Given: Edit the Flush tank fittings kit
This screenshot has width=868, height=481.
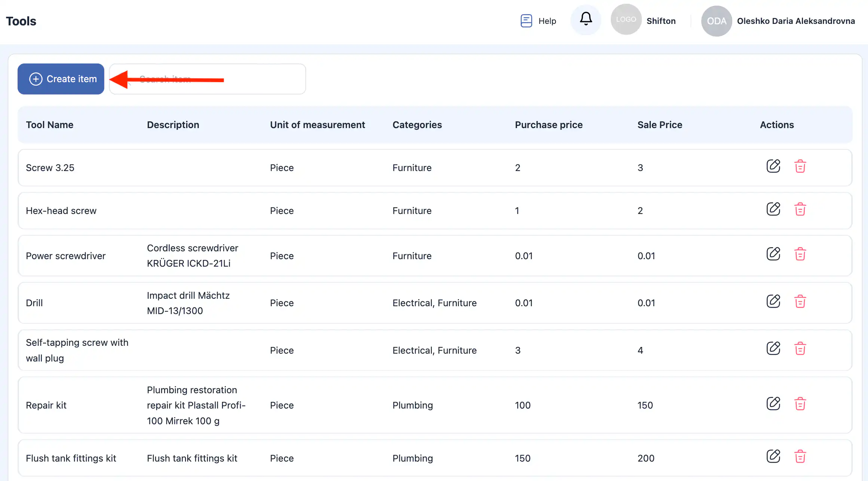Looking at the screenshot, I should (x=773, y=456).
